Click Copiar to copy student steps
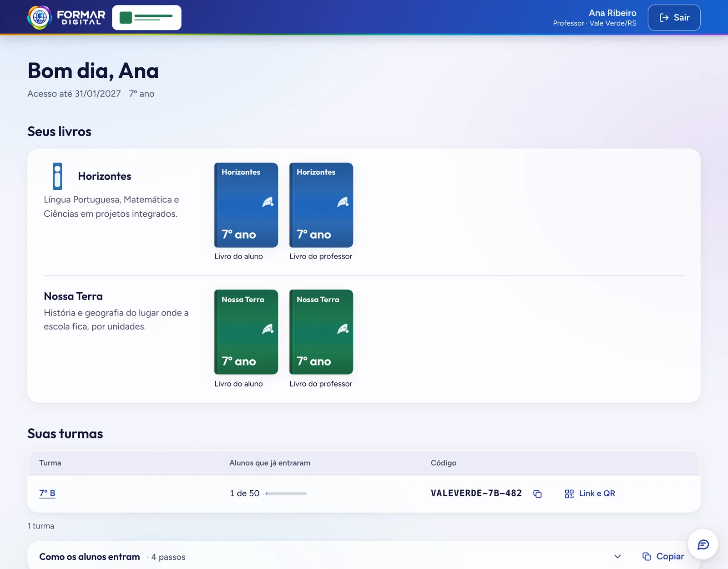The width and height of the screenshot is (728, 569). click(x=663, y=556)
